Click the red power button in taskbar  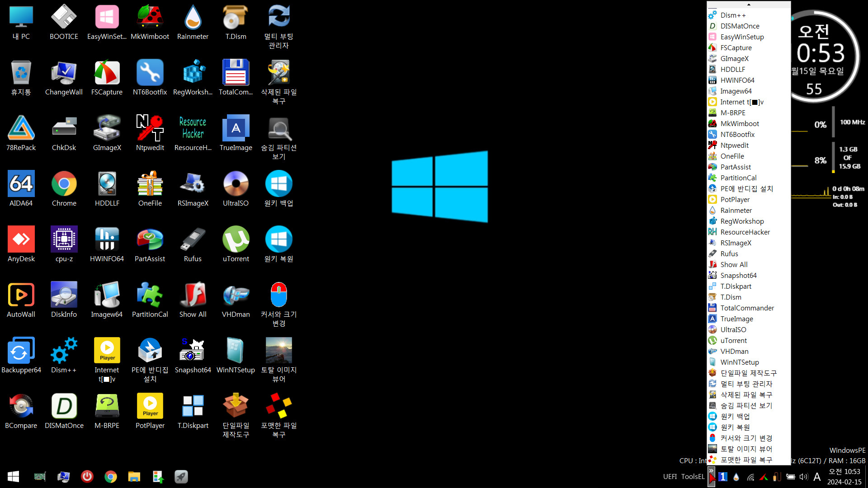tap(87, 476)
